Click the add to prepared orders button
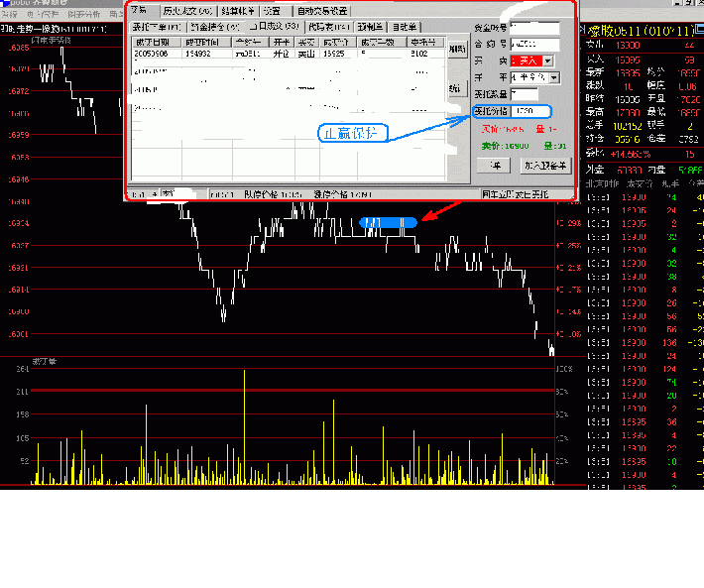The width and height of the screenshot is (704, 588). [x=545, y=166]
